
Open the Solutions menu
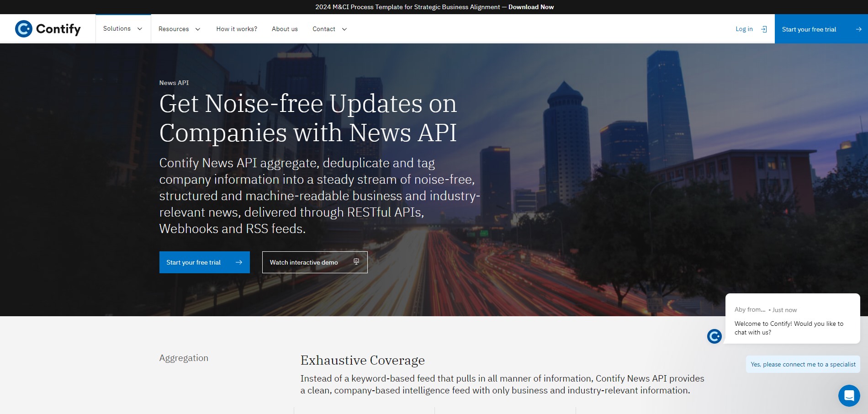123,29
